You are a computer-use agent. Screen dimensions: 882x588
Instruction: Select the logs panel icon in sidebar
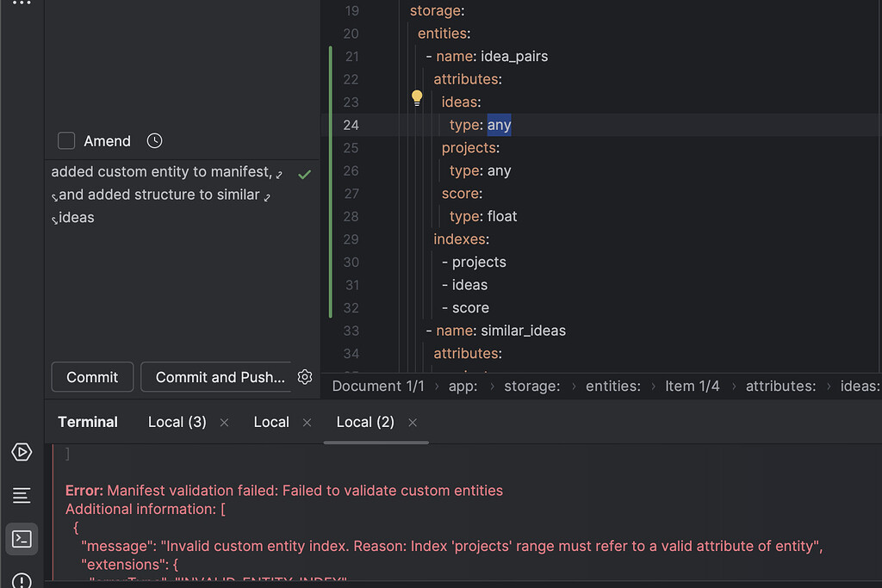(x=22, y=495)
